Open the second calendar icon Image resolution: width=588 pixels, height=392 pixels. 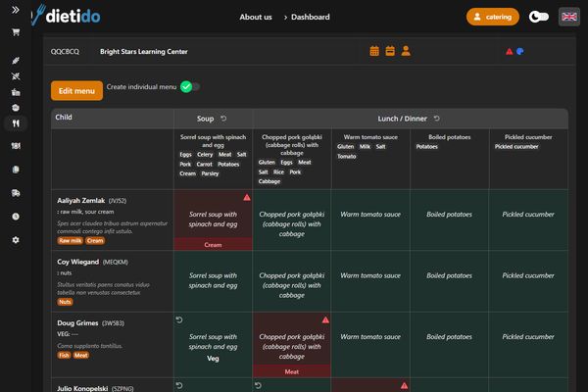click(x=390, y=51)
